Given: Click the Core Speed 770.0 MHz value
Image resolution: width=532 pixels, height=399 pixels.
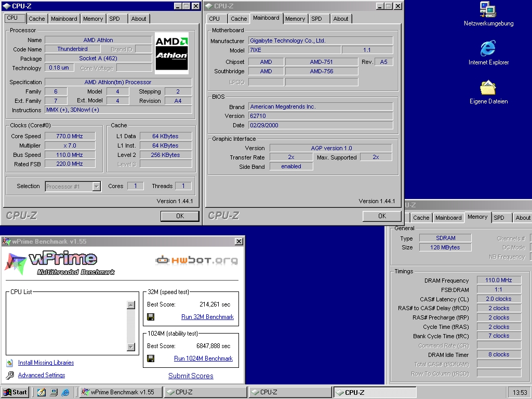Looking at the screenshot, I should (70, 136).
